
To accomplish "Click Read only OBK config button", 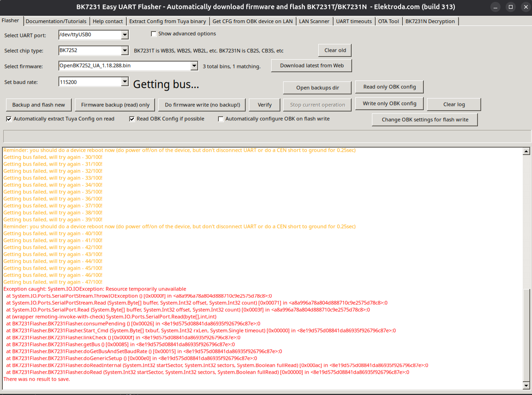I will tap(390, 87).
